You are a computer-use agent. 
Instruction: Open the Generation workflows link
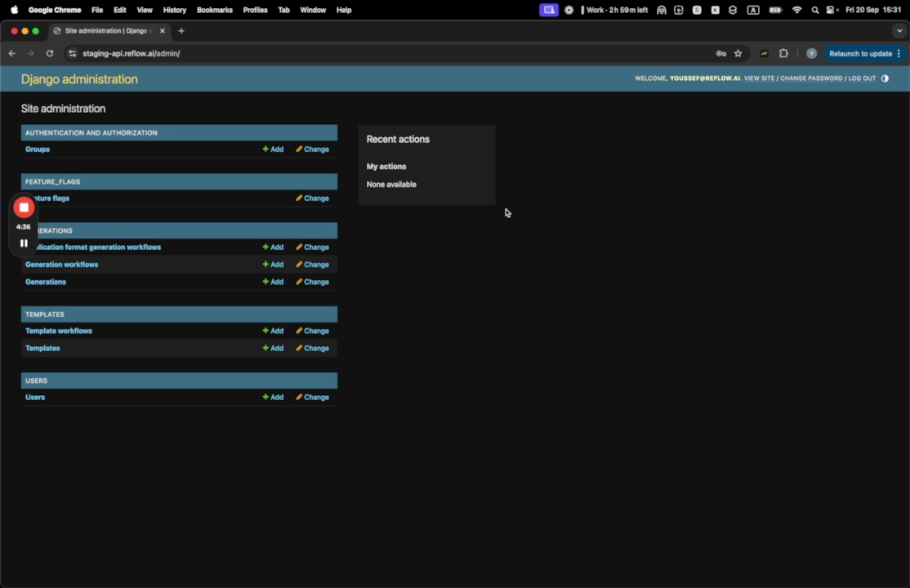point(61,265)
